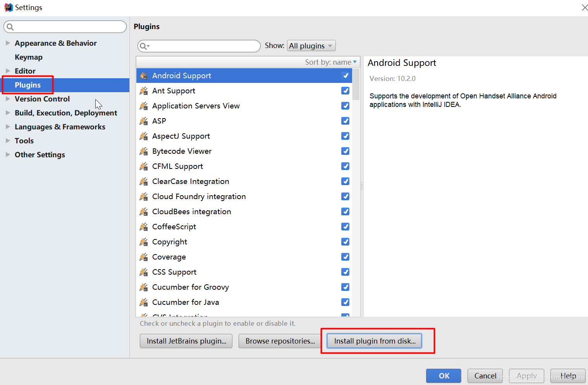Click the AspectJ Support plugin icon
This screenshot has width=588, height=385.
(x=144, y=136)
